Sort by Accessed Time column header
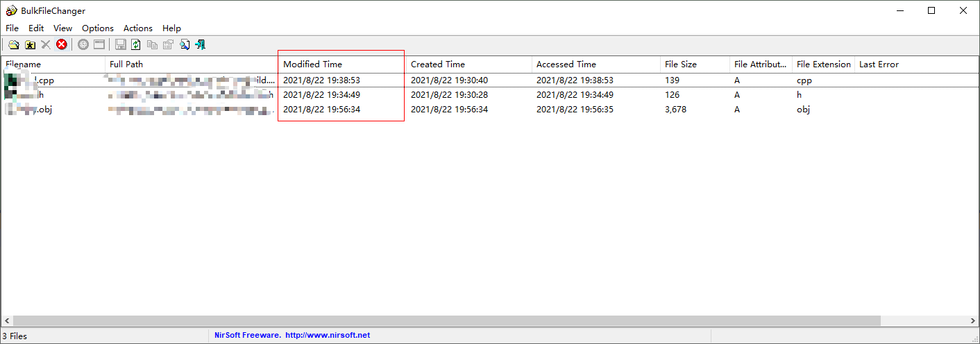The image size is (980, 344). tap(596, 64)
